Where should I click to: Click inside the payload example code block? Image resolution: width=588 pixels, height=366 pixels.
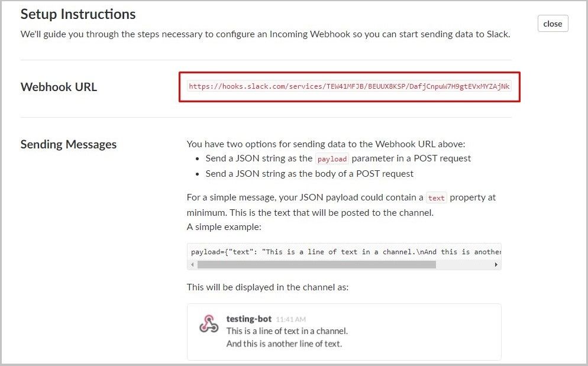point(344,252)
